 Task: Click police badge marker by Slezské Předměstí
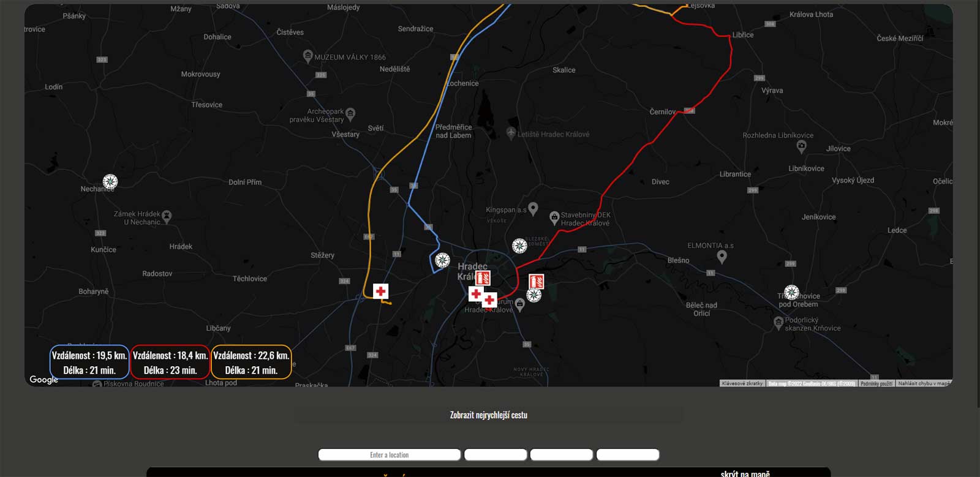519,246
